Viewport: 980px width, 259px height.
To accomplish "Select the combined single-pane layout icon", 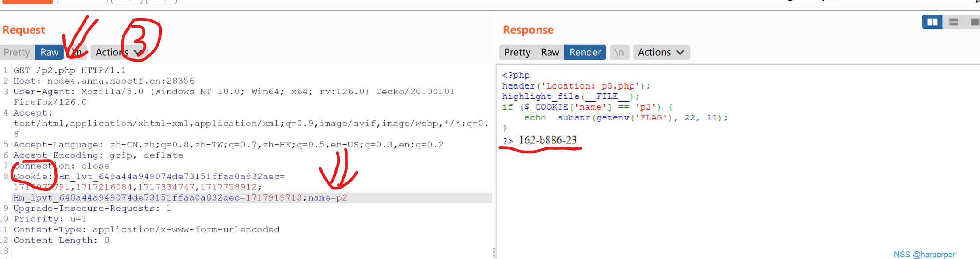I will [x=974, y=22].
